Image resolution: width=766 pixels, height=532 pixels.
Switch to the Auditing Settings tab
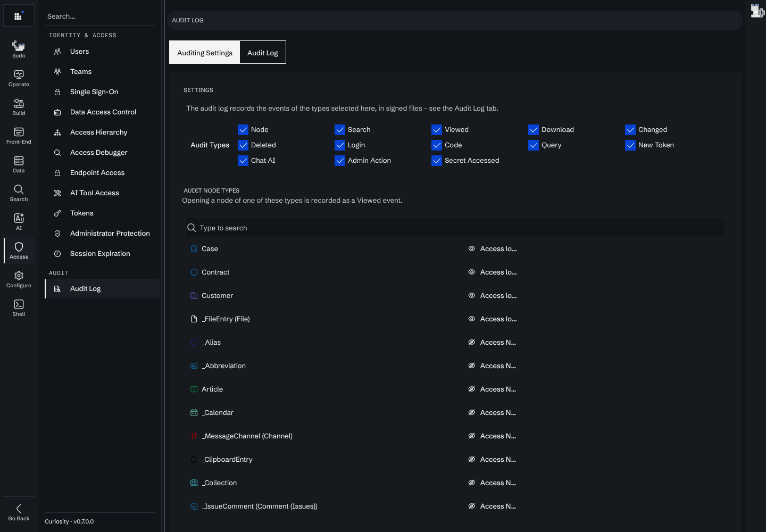pyautogui.click(x=205, y=53)
